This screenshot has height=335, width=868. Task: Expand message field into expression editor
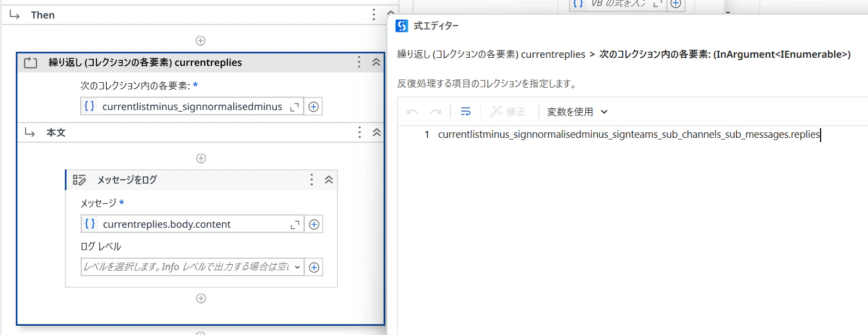pyautogui.click(x=295, y=224)
